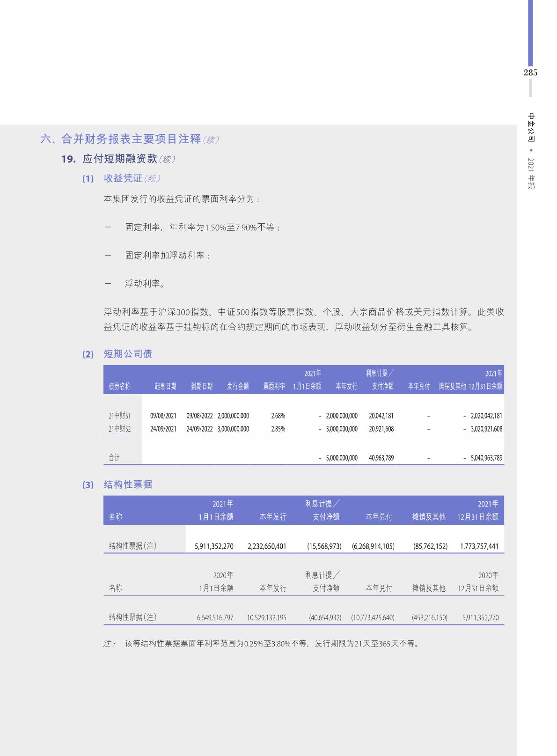Image resolution: width=557 pixels, height=756 pixels.
Task: Select the 5,911,352,270 value in 2021 table
Action: 214,546
